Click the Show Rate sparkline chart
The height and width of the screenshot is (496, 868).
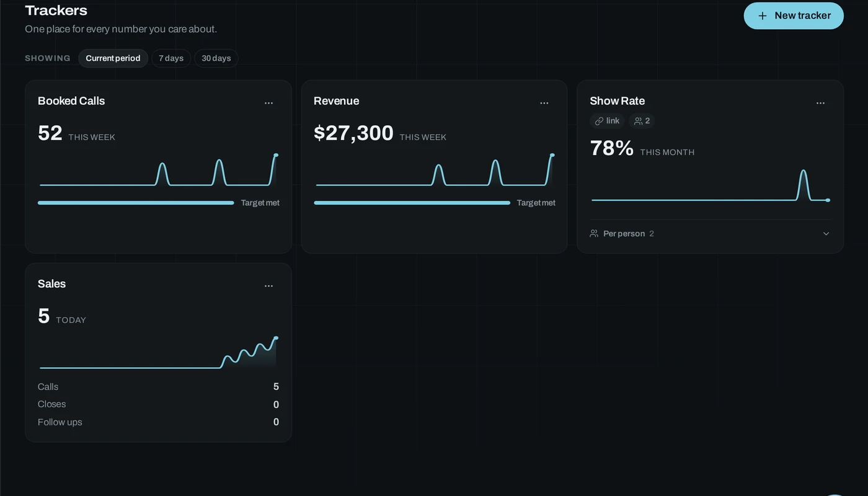710,185
